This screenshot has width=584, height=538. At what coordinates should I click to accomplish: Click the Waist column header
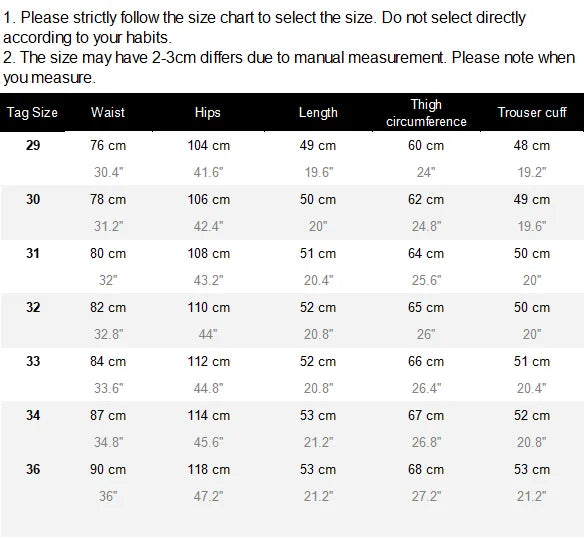tap(108, 113)
